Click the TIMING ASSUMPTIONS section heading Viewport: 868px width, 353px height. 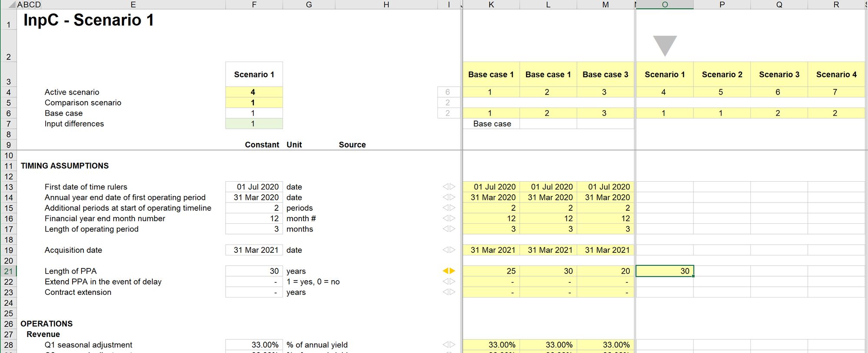[65, 166]
